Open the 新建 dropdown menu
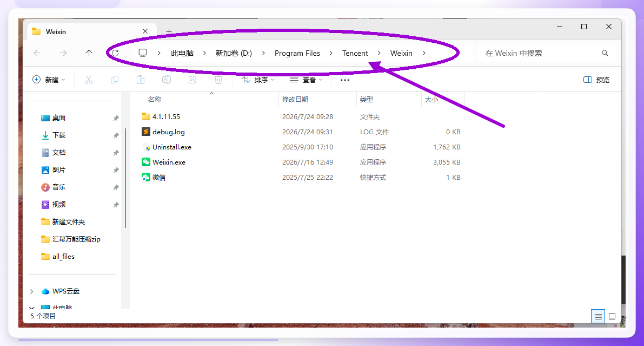Viewport: 644px width, 346px height. (x=49, y=80)
